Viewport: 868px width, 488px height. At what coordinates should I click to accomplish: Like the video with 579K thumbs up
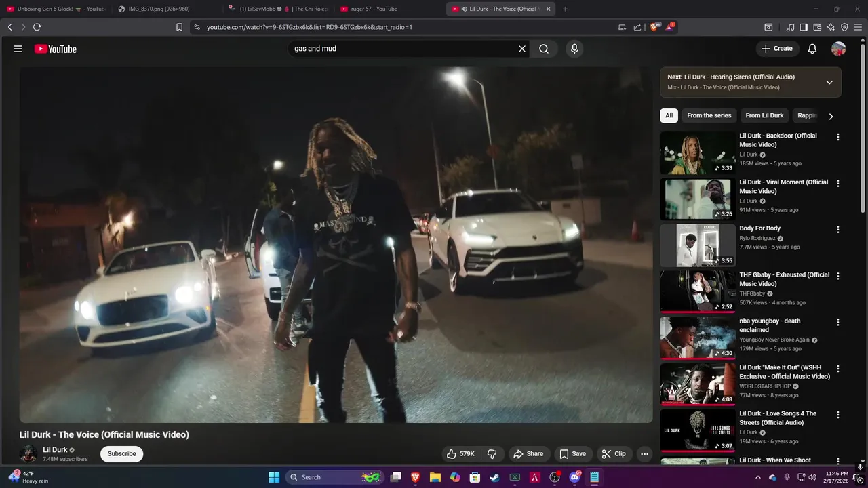tap(460, 454)
